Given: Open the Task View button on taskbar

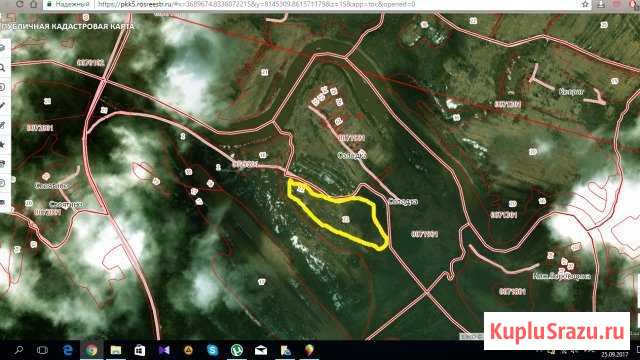Looking at the screenshot, I should (x=42, y=350).
